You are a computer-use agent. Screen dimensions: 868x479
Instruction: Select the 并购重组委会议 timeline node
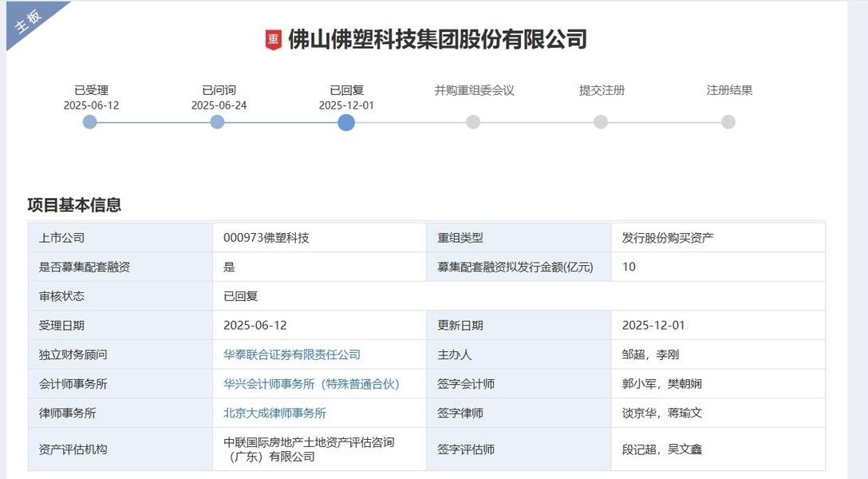(x=473, y=122)
